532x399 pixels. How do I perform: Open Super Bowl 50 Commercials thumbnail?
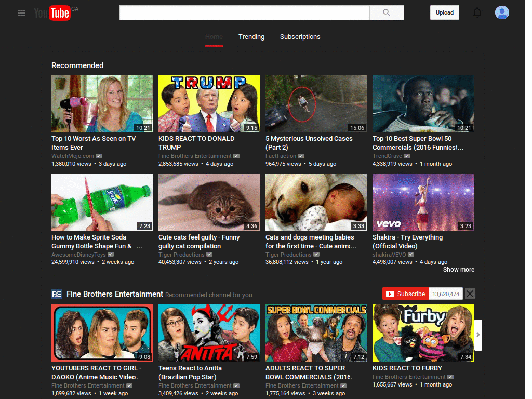click(x=423, y=104)
